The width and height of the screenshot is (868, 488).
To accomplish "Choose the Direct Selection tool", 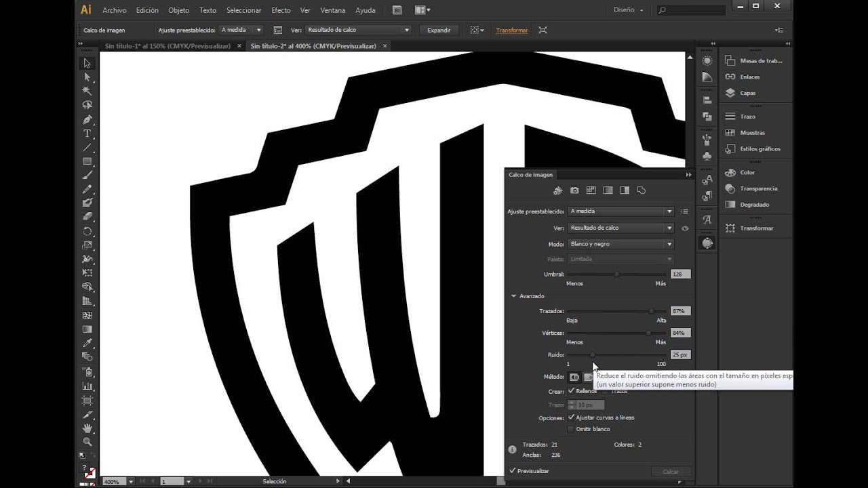I will (86, 77).
